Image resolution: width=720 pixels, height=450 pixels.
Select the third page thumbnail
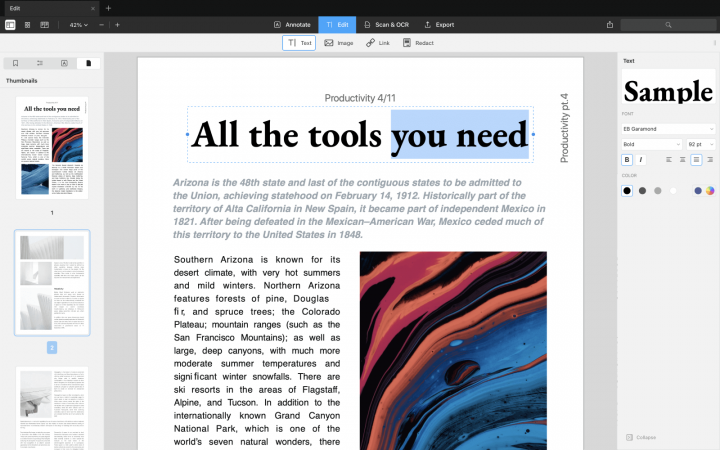[x=52, y=408]
